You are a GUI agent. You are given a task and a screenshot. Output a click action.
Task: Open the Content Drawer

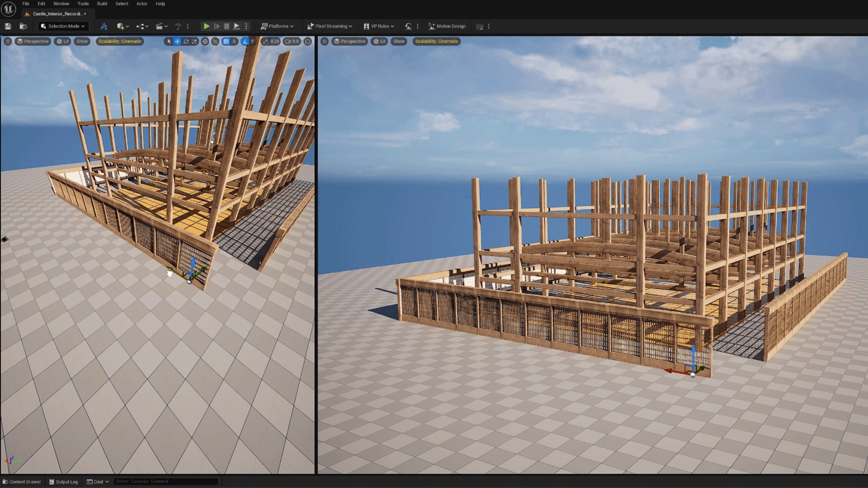22,482
